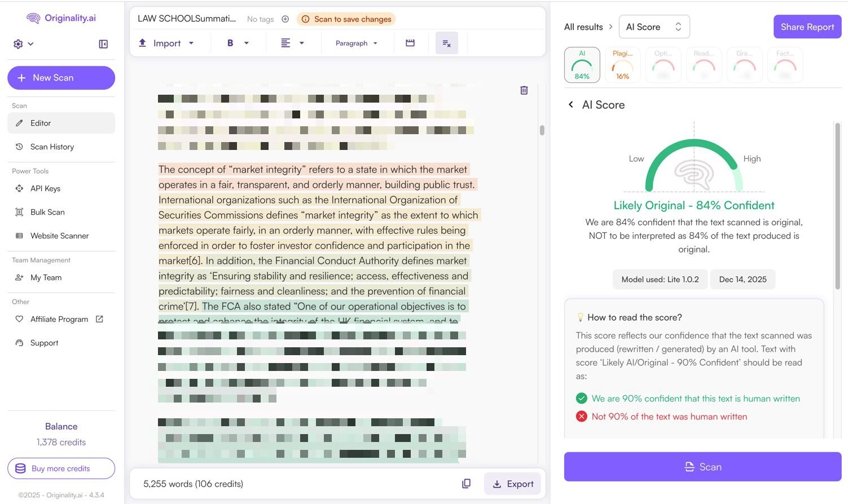Click the clear formatting icon in toolbar
The width and height of the screenshot is (848, 504).
tap(446, 43)
